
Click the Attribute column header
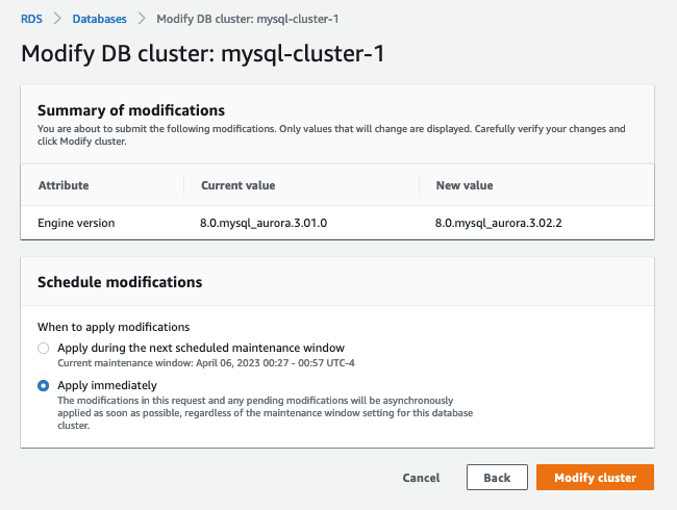coord(63,185)
